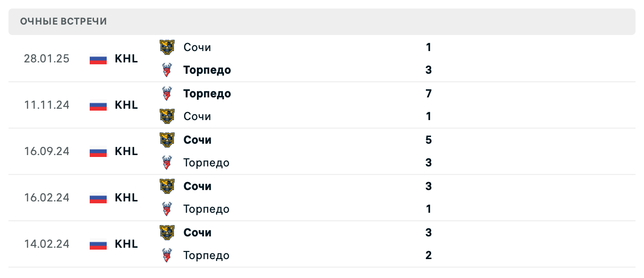644x278 pixels.
Task: Click the ОЧНЫЕ ВСТРЕЧИ section header
Action: (x=63, y=21)
